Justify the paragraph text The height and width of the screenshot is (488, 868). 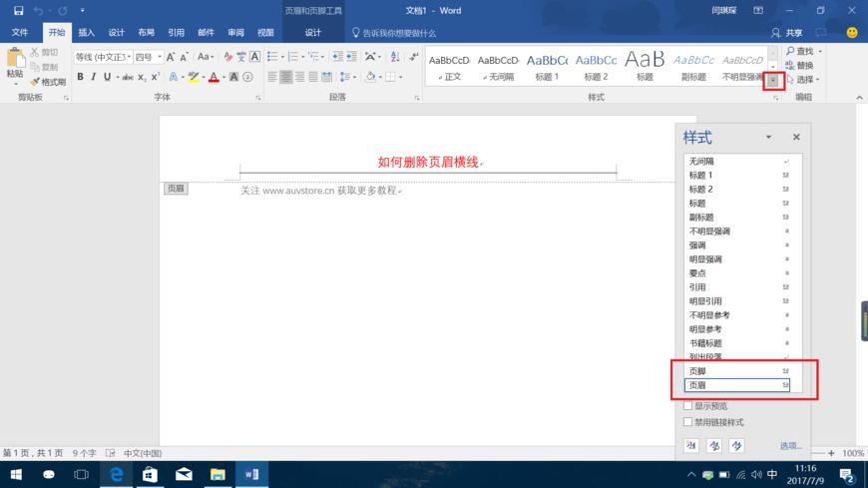pyautogui.click(x=313, y=77)
